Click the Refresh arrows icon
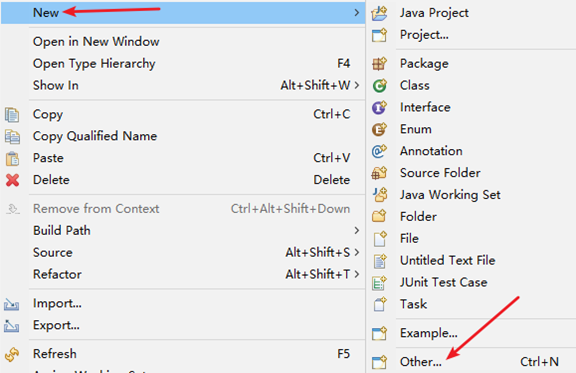 click(x=12, y=354)
